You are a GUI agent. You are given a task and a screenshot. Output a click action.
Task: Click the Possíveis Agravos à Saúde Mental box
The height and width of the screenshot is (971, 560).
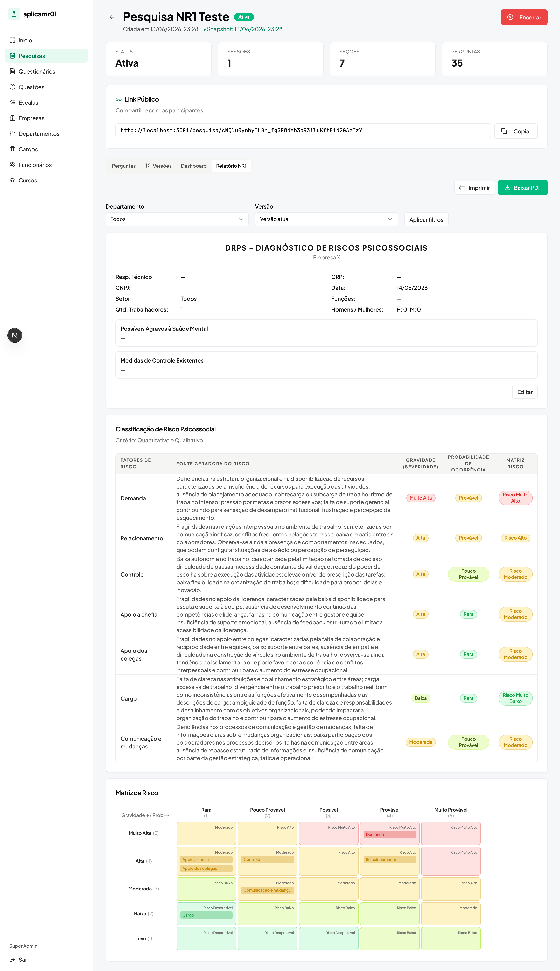click(x=326, y=333)
